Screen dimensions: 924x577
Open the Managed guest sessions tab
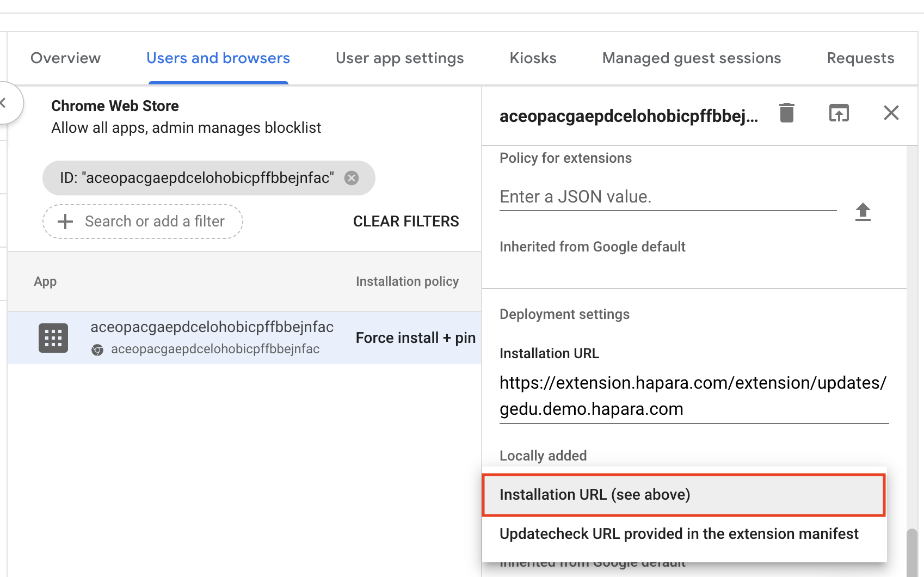pyautogui.click(x=691, y=58)
